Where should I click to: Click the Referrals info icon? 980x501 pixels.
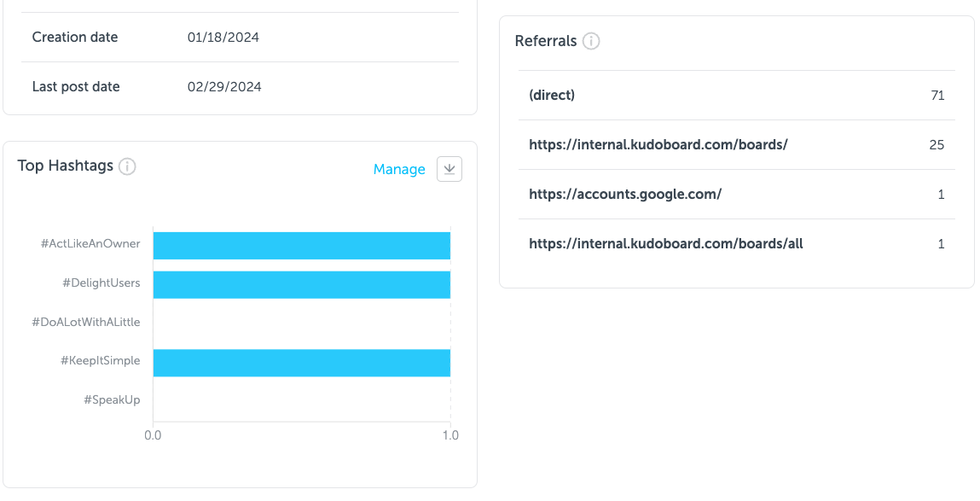[x=590, y=41]
